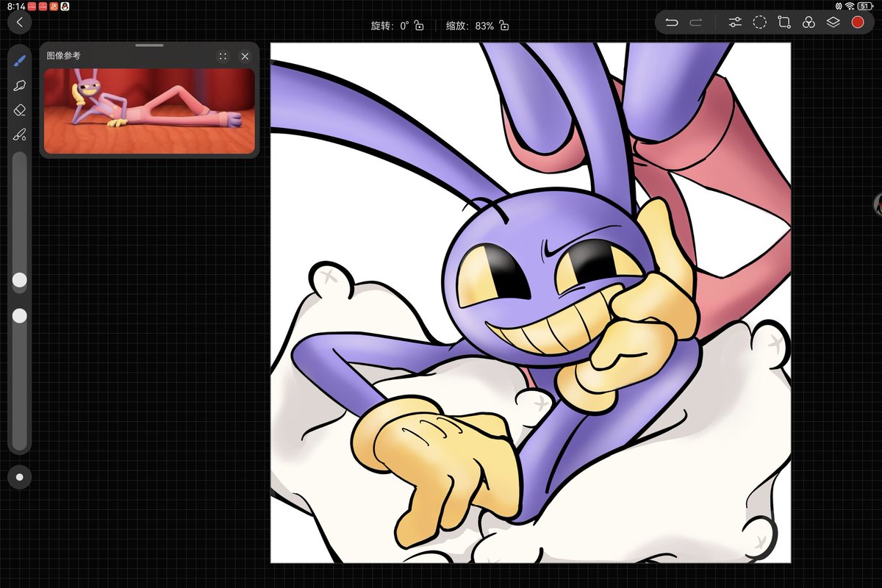Click the 图像参考 panel title
The width and height of the screenshot is (882, 588).
(63, 56)
